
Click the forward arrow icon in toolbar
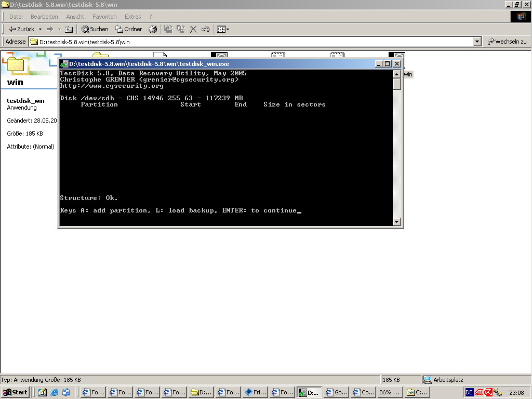(50, 29)
